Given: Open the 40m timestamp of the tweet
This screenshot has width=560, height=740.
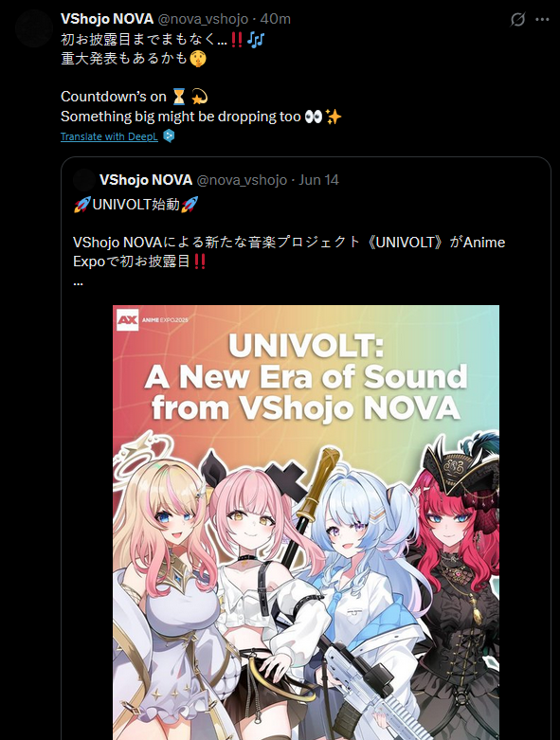Looking at the screenshot, I should (276, 19).
